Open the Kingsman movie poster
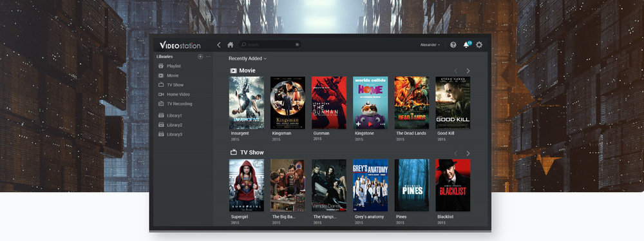 pyautogui.click(x=287, y=103)
